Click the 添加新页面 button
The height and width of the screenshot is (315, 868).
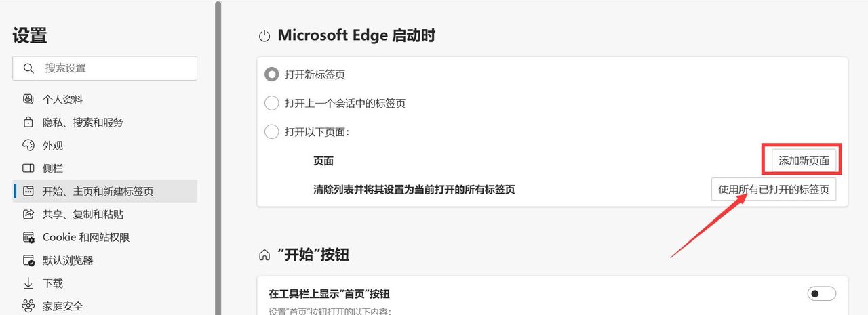pyautogui.click(x=804, y=161)
